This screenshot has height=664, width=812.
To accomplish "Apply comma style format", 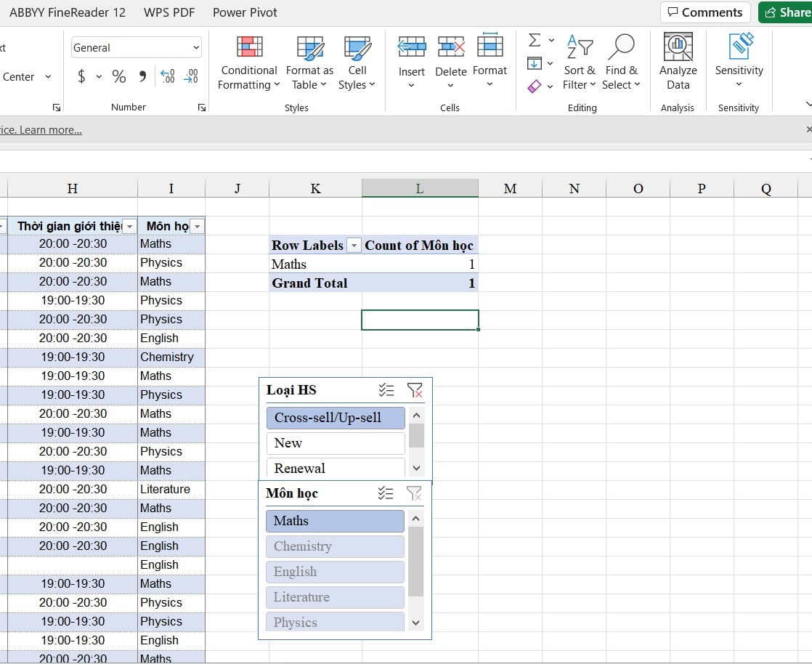I will [x=142, y=77].
